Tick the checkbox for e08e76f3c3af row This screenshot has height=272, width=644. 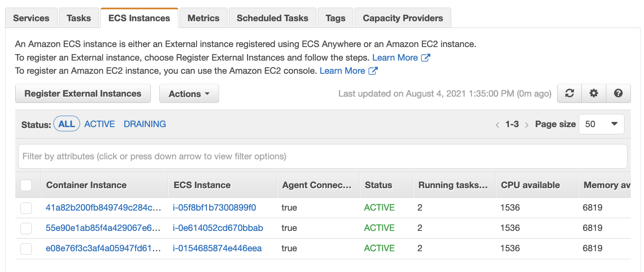click(x=26, y=248)
